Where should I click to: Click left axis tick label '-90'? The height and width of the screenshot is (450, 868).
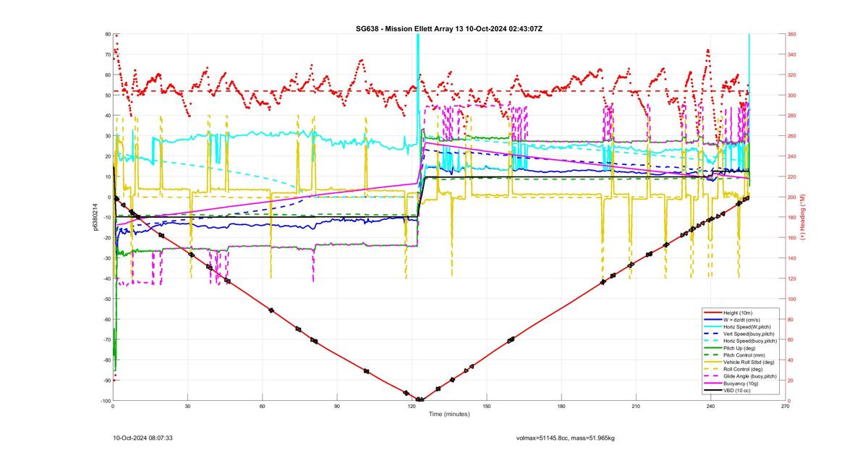click(106, 381)
